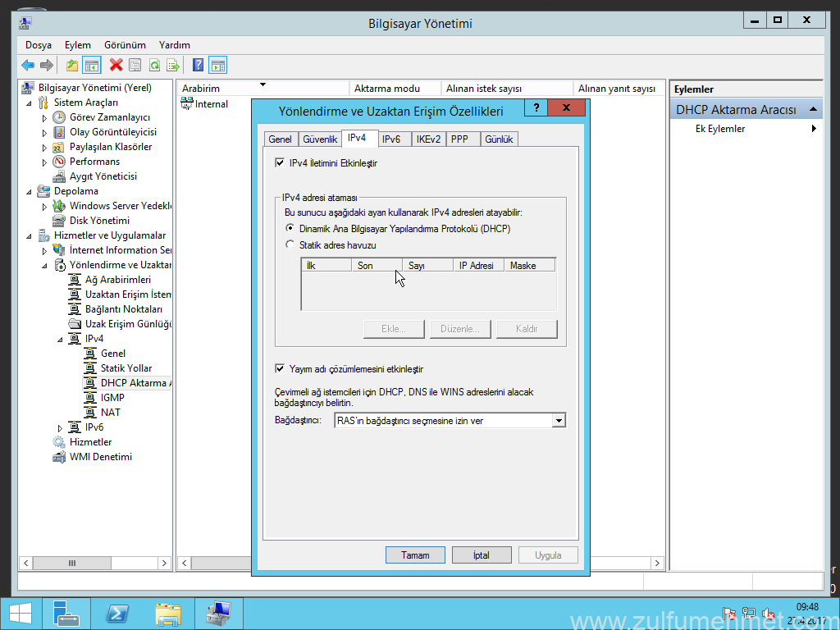840x630 pixels.
Task: Open Server Manager from the taskbar
Action: tap(66, 613)
